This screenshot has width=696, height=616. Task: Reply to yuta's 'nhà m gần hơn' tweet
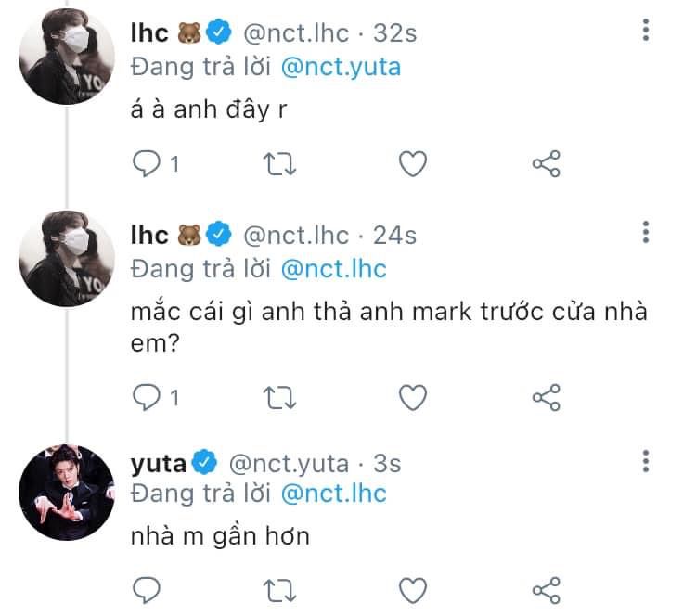click(147, 590)
